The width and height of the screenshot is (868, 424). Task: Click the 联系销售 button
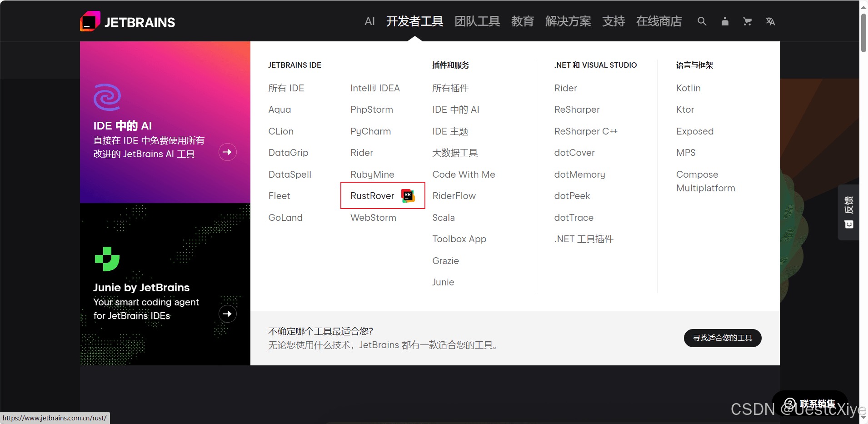click(810, 404)
